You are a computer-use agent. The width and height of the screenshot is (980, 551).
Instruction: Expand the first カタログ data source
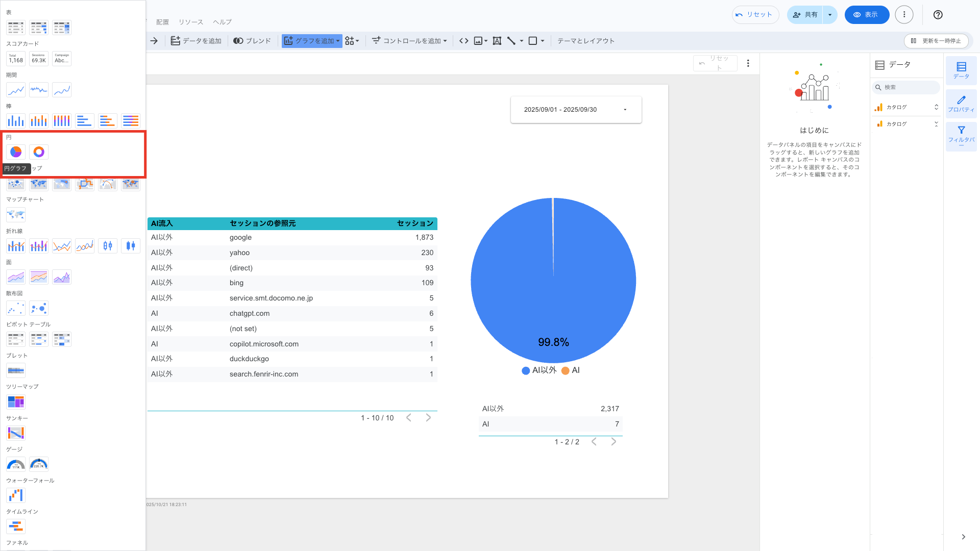click(x=936, y=107)
